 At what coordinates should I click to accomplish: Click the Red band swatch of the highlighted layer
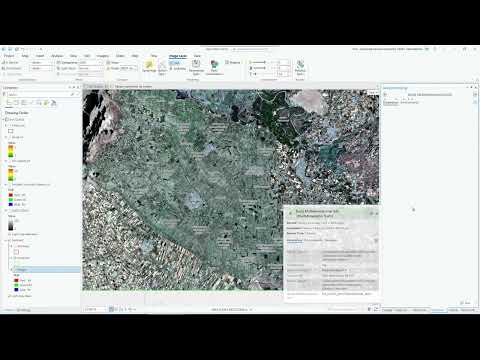coord(16,281)
